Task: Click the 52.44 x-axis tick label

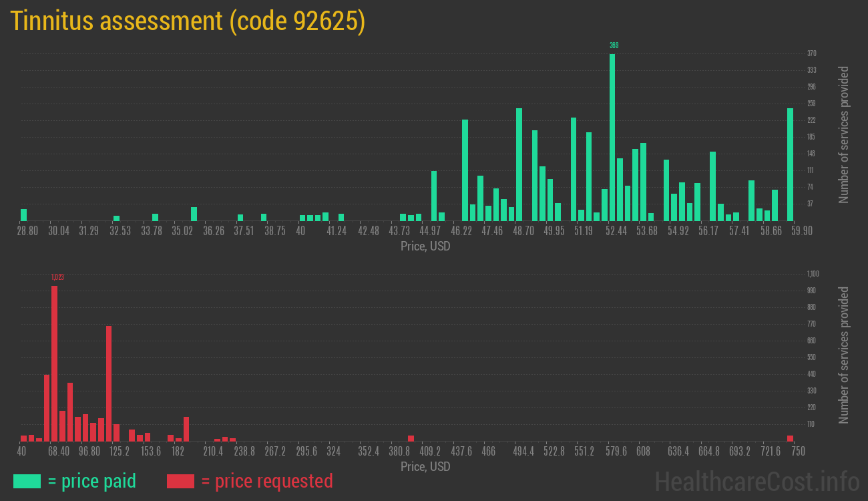Action: coord(616,231)
